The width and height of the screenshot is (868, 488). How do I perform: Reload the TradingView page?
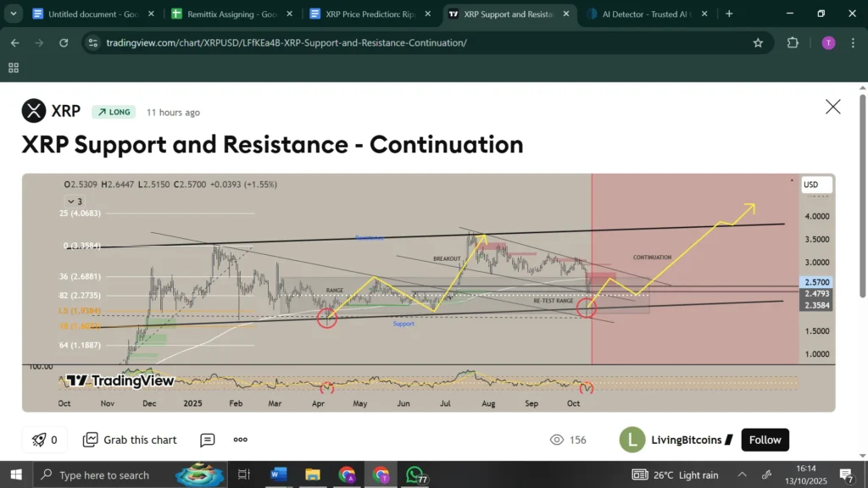click(x=64, y=42)
